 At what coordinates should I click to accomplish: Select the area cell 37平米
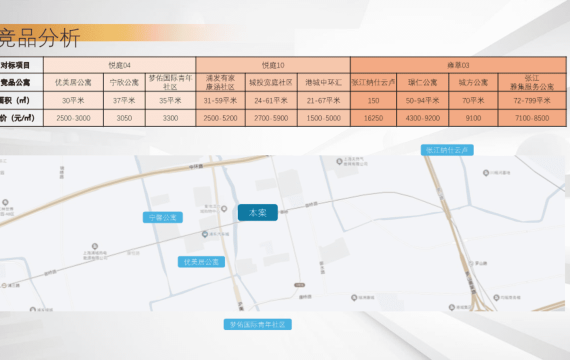(124, 100)
